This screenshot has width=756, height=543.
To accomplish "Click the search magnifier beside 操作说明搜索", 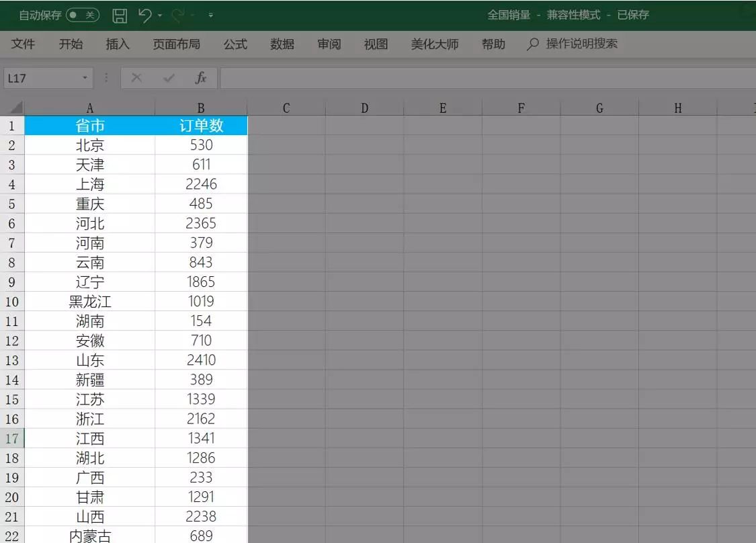I will [x=532, y=45].
